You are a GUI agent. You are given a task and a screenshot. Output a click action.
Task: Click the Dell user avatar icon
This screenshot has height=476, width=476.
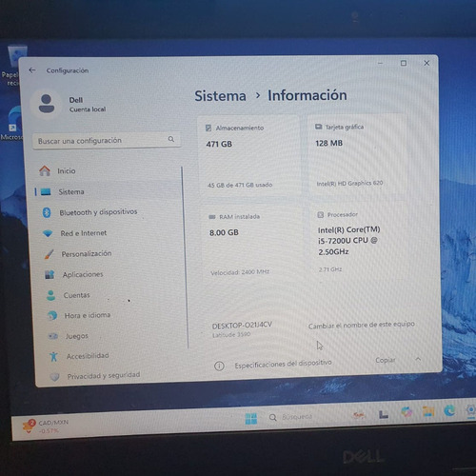coord(47,104)
